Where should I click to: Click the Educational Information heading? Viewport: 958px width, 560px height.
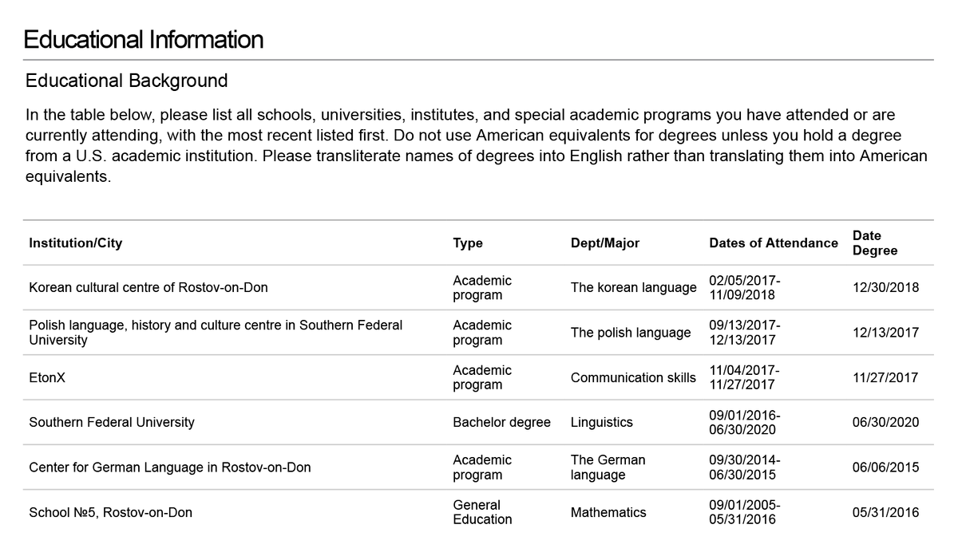pos(144,39)
